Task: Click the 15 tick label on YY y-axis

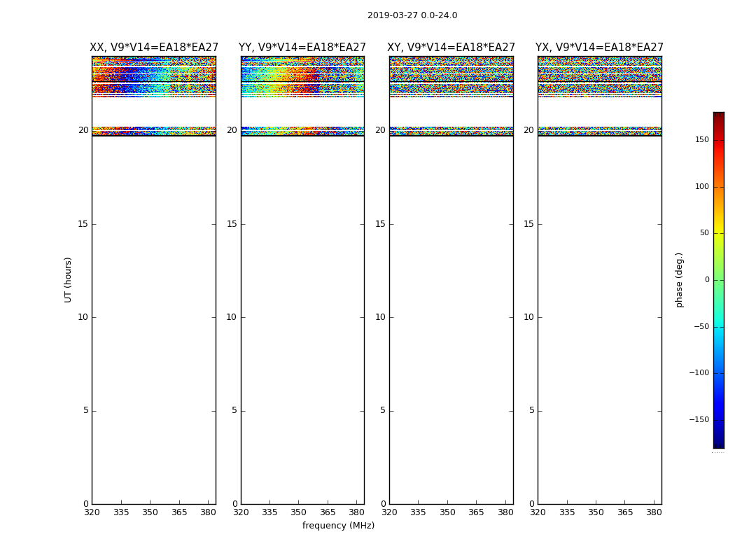Action: (x=232, y=224)
